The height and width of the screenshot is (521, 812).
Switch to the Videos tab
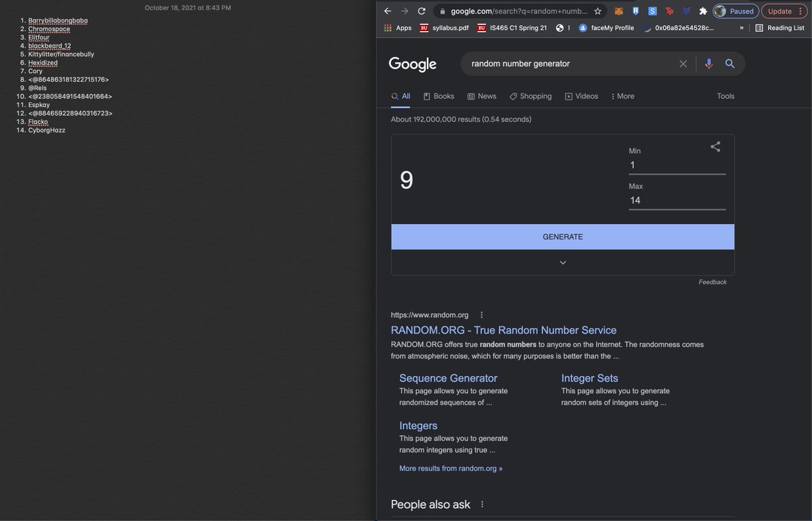582,96
